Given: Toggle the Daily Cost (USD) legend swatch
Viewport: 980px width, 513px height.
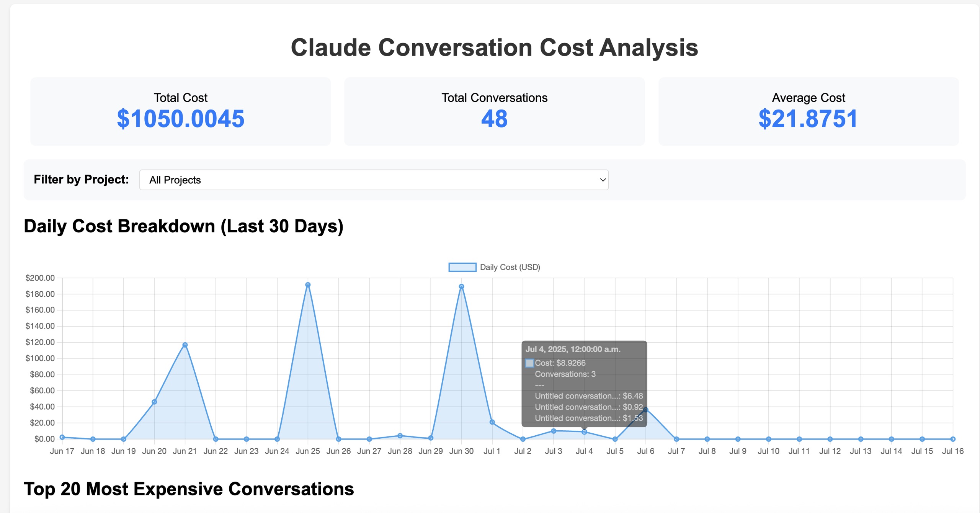Looking at the screenshot, I should (462, 267).
